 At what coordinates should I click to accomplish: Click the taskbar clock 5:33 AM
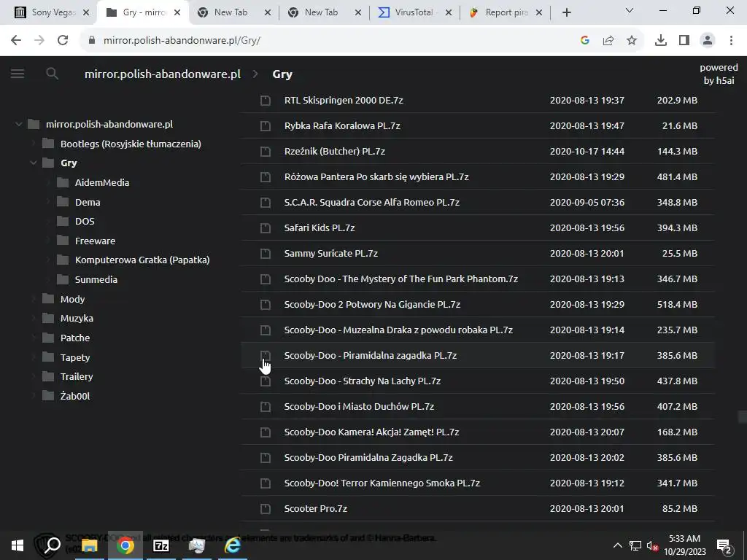pyautogui.click(x=684, y=539)
